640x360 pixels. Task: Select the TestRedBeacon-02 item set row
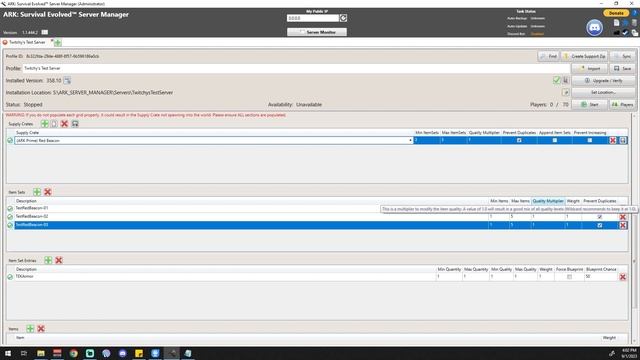[251, 217]
